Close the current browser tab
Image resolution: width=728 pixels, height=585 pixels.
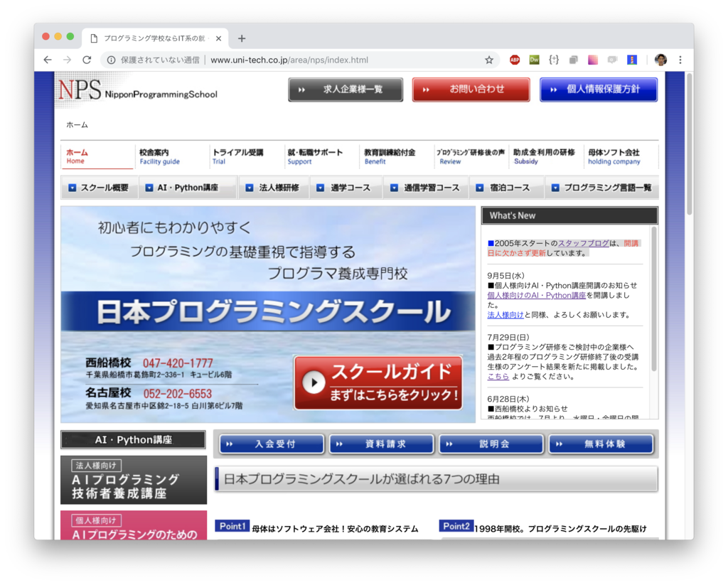(x=218, y=38)
